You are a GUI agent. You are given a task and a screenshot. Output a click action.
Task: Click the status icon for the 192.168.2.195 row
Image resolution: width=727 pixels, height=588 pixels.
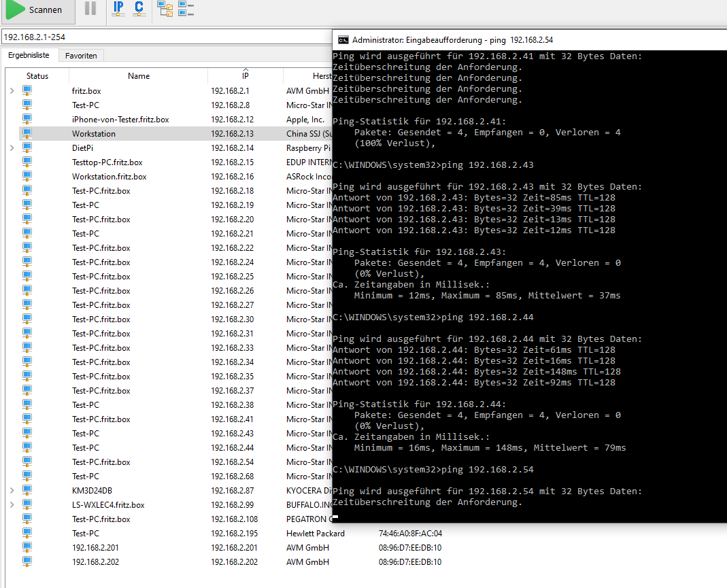tap(27, 534)
